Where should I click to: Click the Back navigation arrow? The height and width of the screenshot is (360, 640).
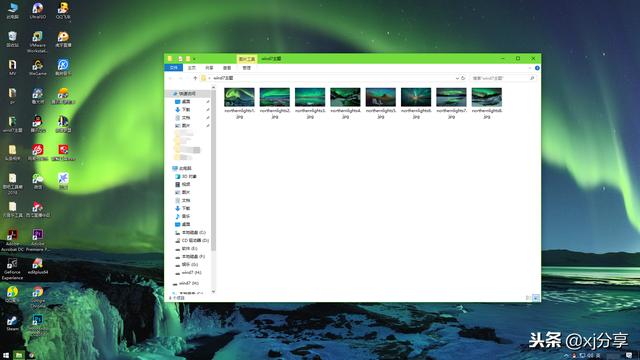click(171, 78)
